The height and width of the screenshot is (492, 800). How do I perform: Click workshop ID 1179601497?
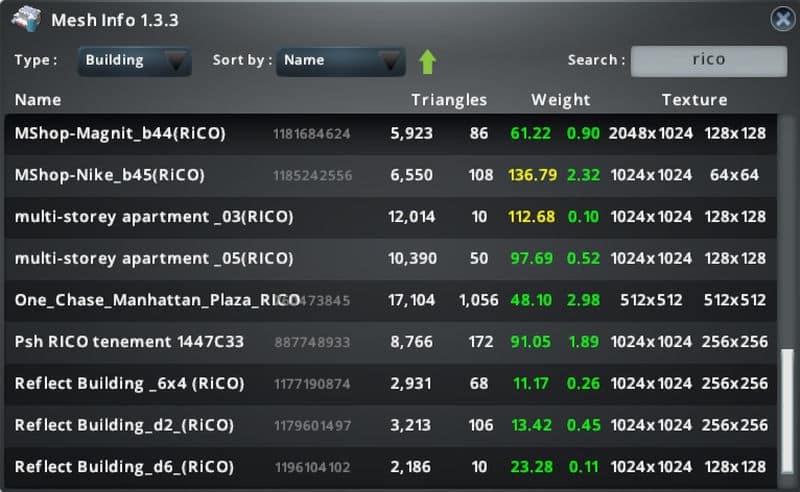pos(312,426)
